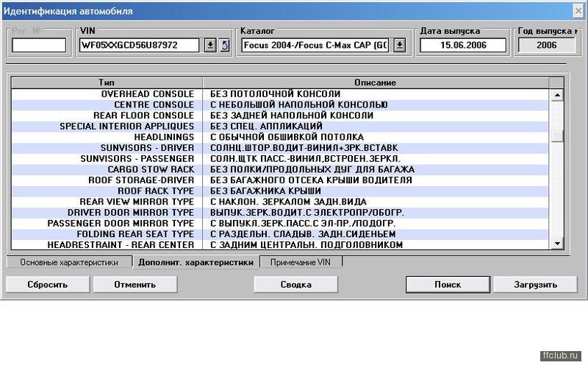Image resolution: width=588 pixels, height=368 pixels.
Task: Click the scrollbar up arrow
Action: pyautogui.click(x=557, y=95)
